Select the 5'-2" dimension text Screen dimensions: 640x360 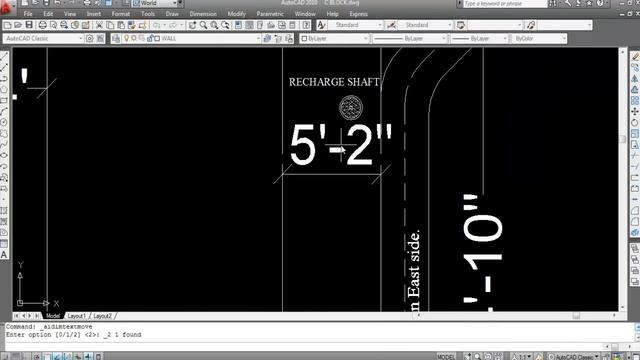[x=341, y=144]
